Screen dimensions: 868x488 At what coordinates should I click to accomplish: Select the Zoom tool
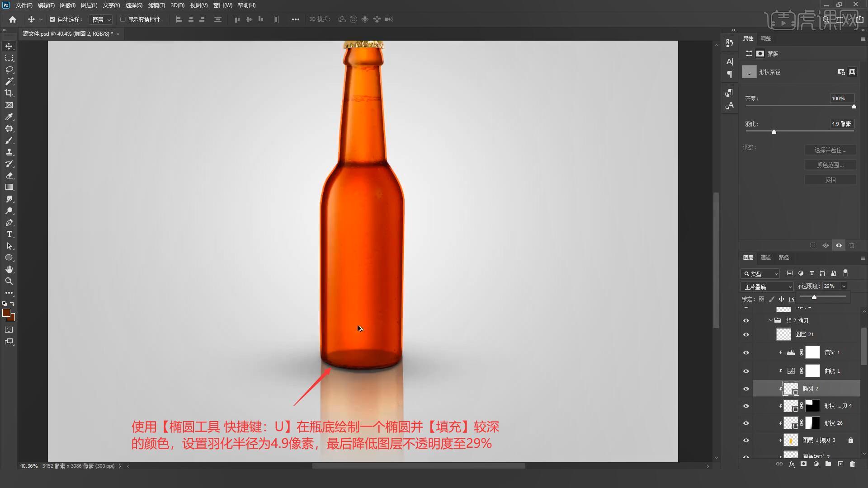coord(9,281)
